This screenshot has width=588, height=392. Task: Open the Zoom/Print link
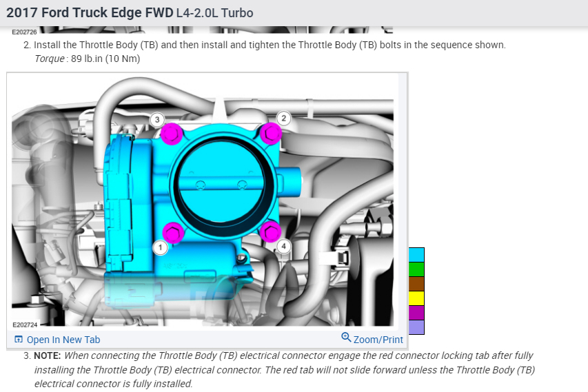[x=372, y=339]
